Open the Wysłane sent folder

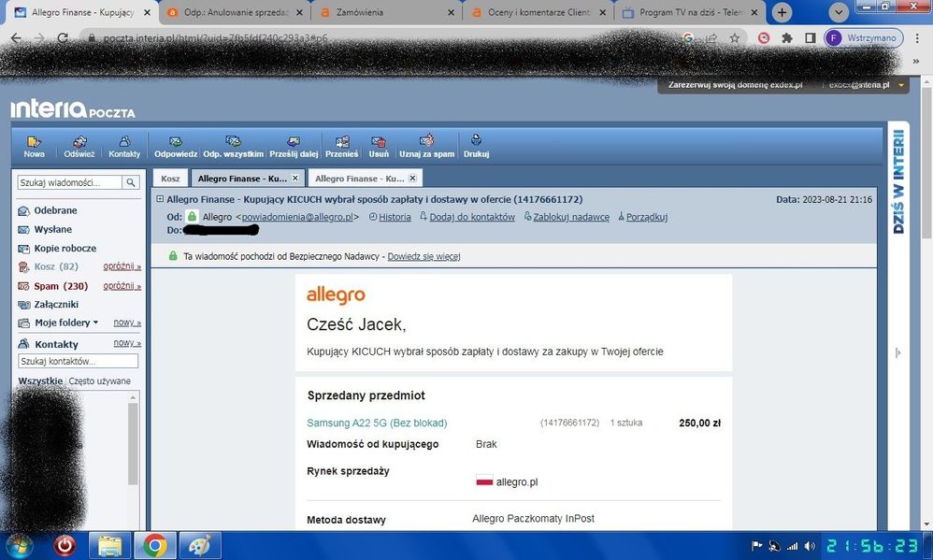[x=53, y=229]
